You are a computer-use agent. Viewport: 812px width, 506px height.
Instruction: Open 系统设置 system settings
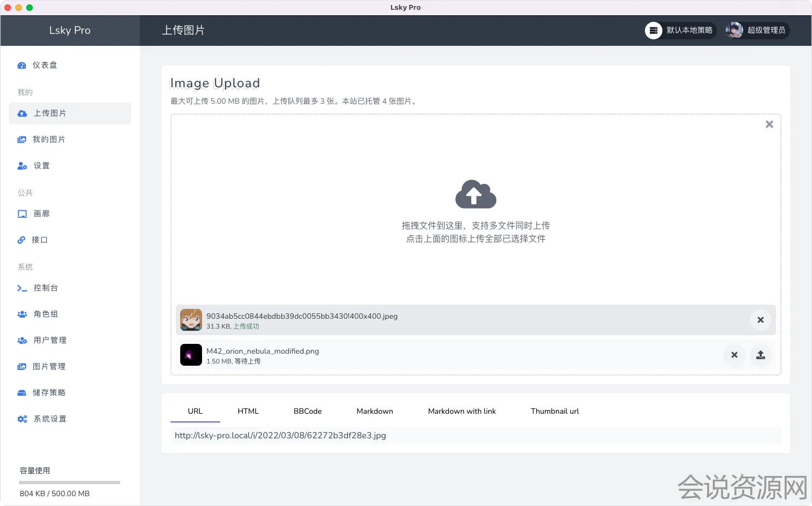(x=50, y=419)
